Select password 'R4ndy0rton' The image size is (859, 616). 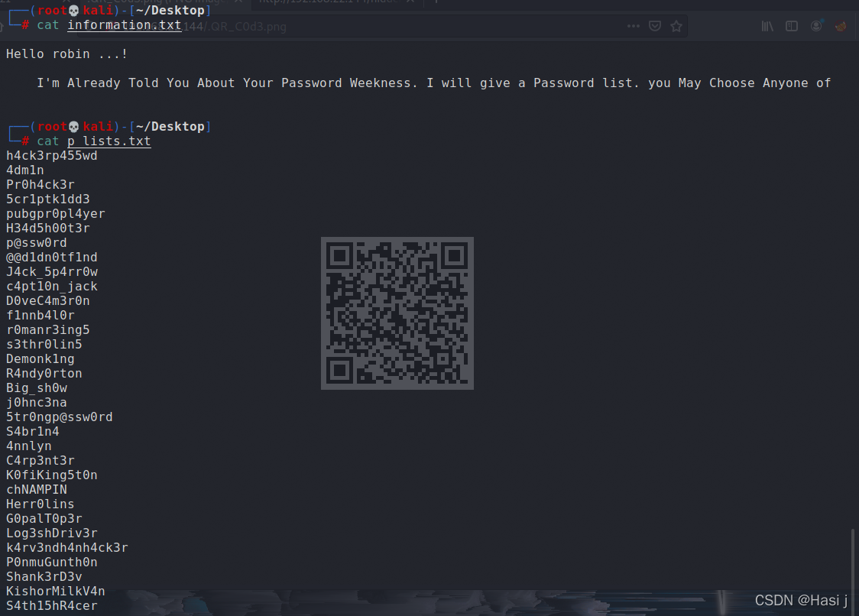click(44, 374)
